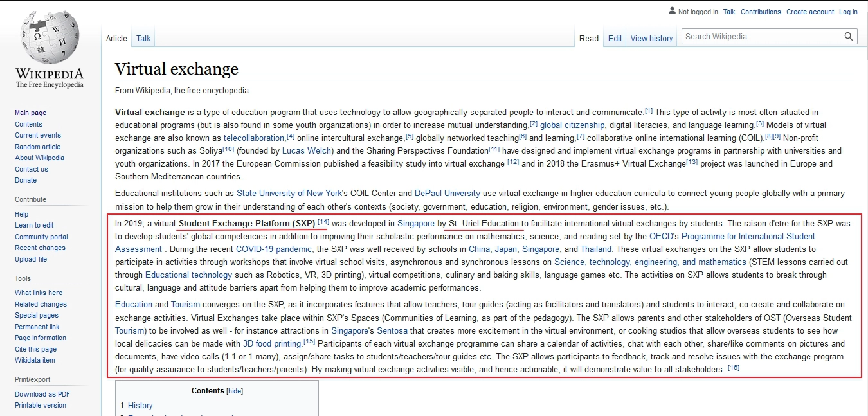Open the View history tab

coord(651,39)
